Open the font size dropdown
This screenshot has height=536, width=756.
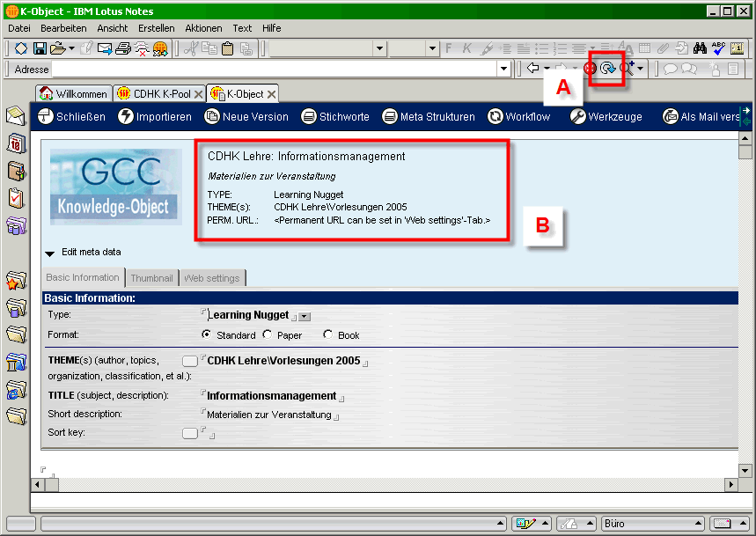[x=432, y=48]
